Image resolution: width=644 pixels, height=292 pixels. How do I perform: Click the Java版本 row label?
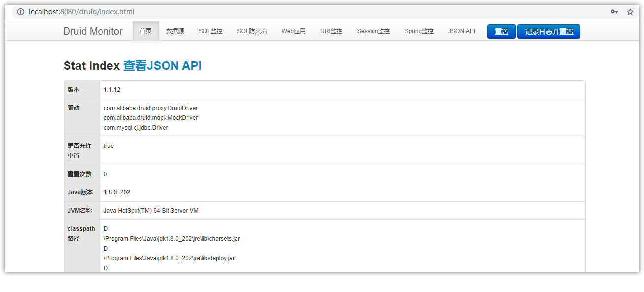point(80,192)
